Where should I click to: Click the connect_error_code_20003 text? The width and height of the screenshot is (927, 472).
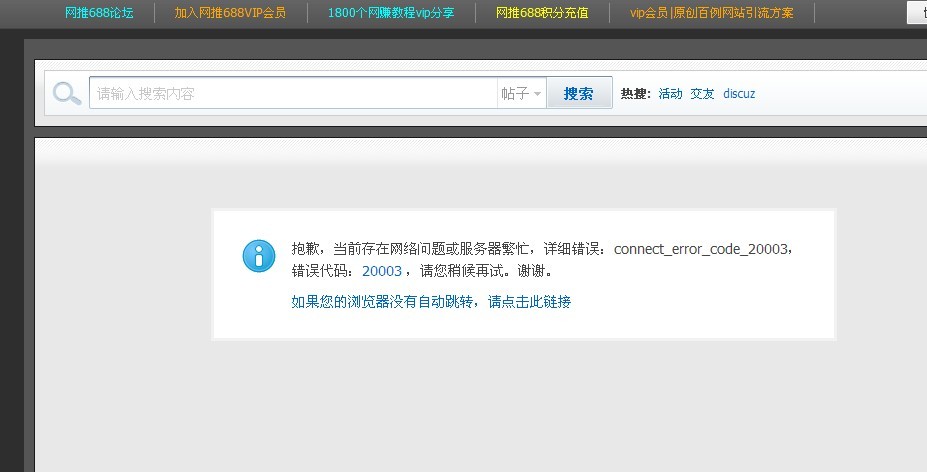(x=701, y=249)
